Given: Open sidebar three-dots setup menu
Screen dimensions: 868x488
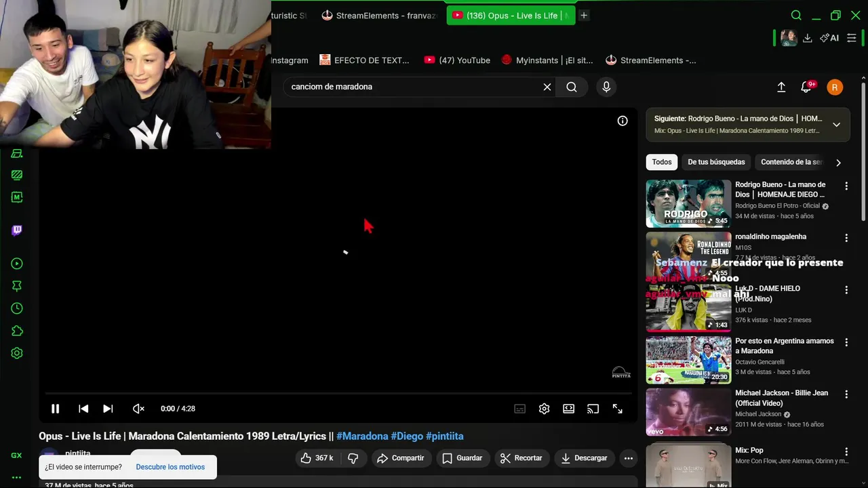Looking at the screenshot, I should click(x=16, y=477).
